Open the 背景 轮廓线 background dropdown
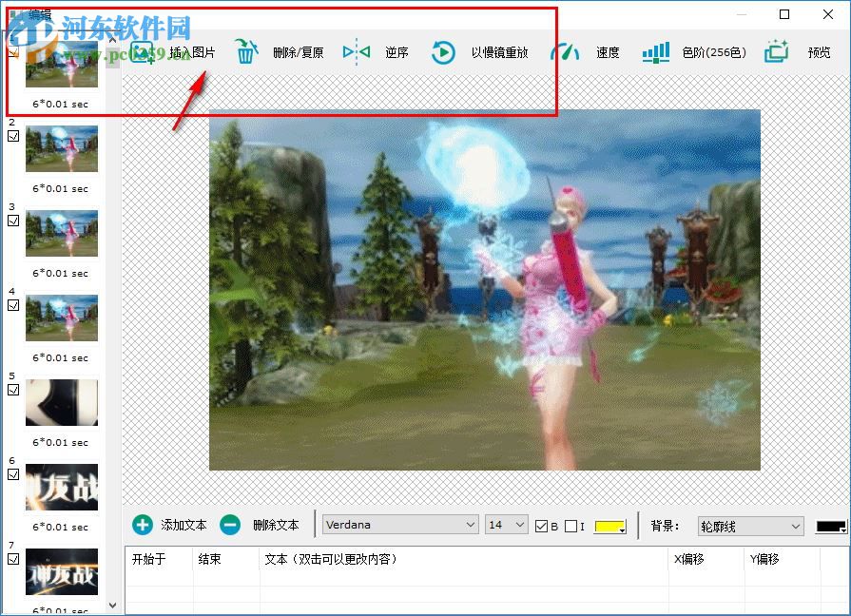Image resolution: width=851 pixels, height=616 pixels. click(x=750, y=525)
